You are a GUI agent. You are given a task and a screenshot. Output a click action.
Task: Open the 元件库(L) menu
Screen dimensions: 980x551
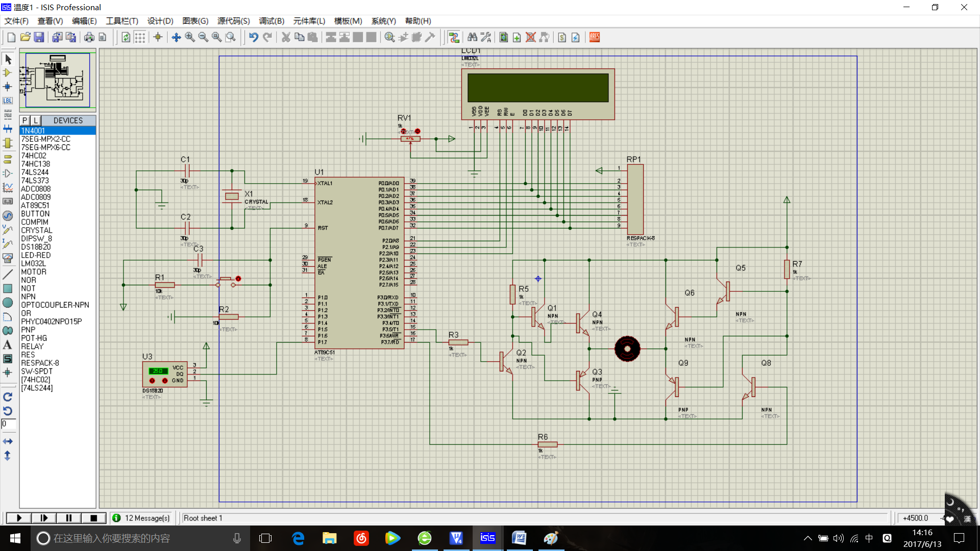point(309,21)
